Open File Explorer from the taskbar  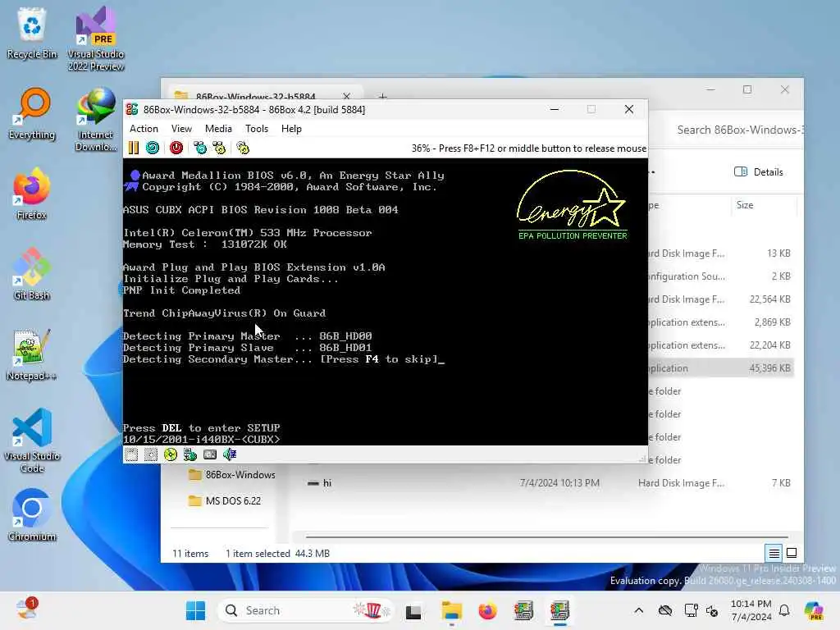(451, 610)
